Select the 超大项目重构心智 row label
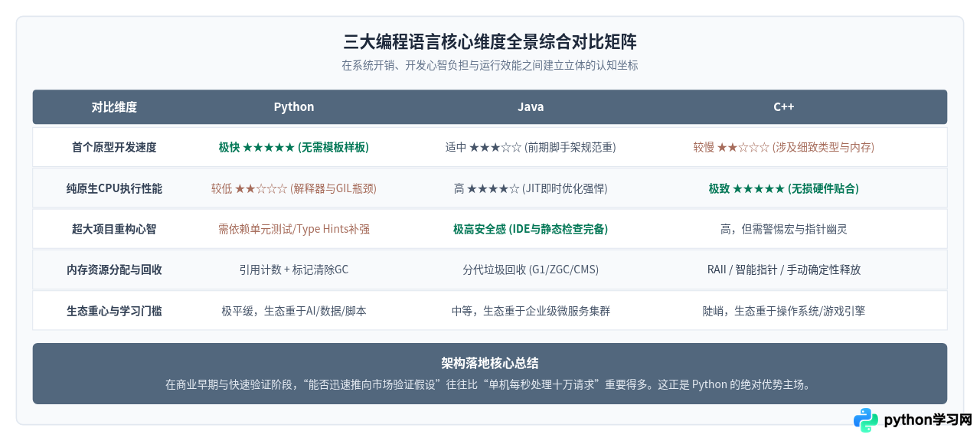This screenshot has height=441, width=980. coord(114,229)
